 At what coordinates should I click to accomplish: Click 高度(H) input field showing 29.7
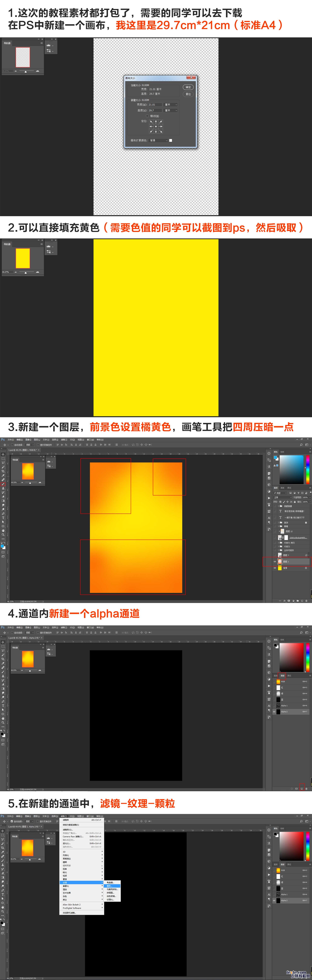pos(155,110)
